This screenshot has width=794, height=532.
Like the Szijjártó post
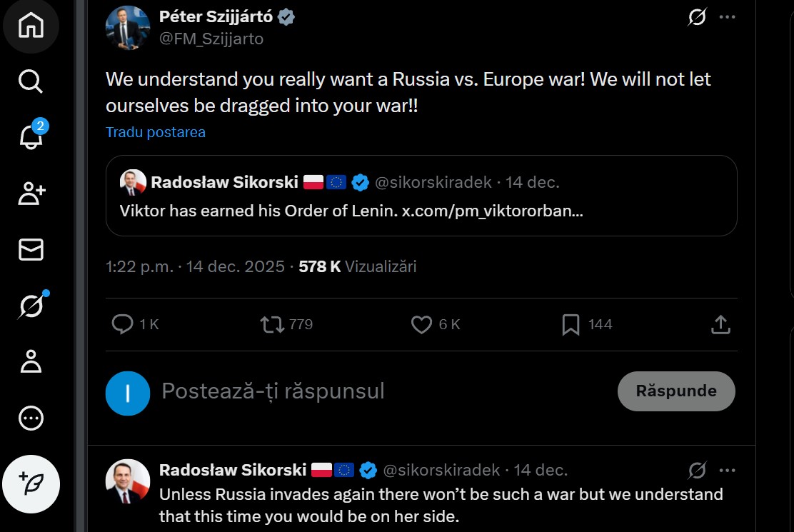tap(421, 324)
